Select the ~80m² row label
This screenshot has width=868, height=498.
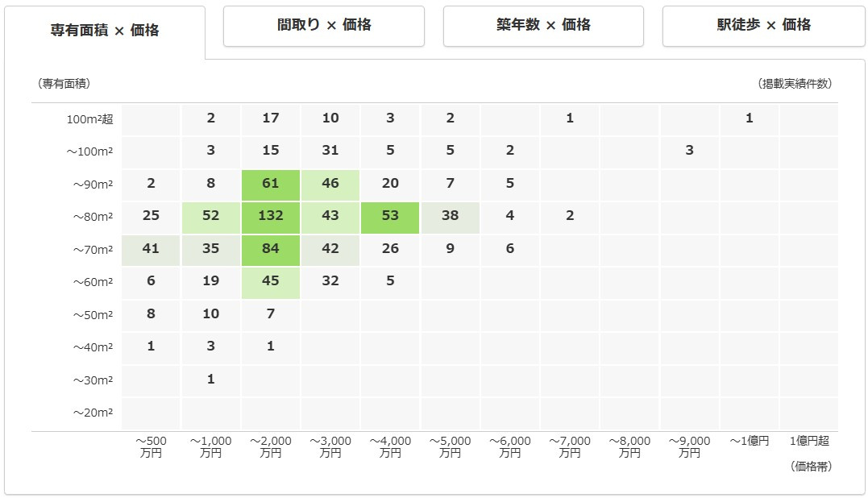click(x=93, y=217)
